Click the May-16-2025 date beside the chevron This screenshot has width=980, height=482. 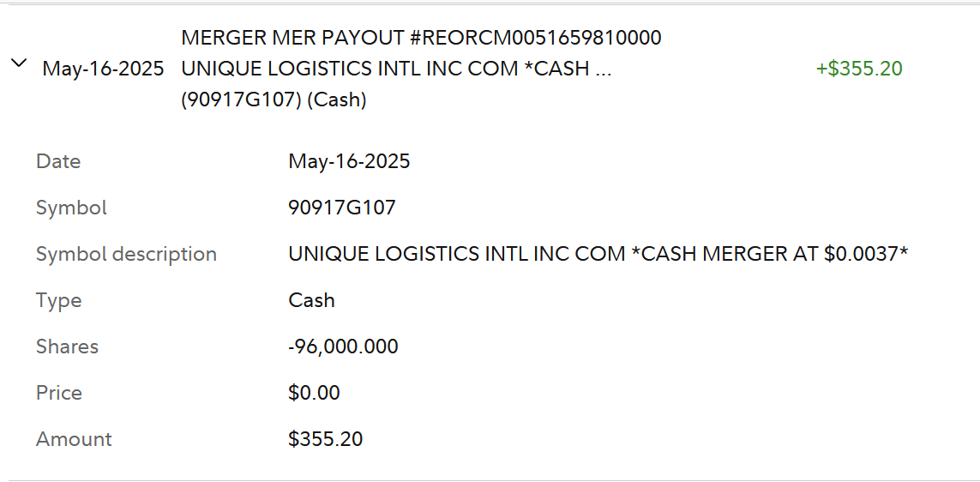(103, 69)
